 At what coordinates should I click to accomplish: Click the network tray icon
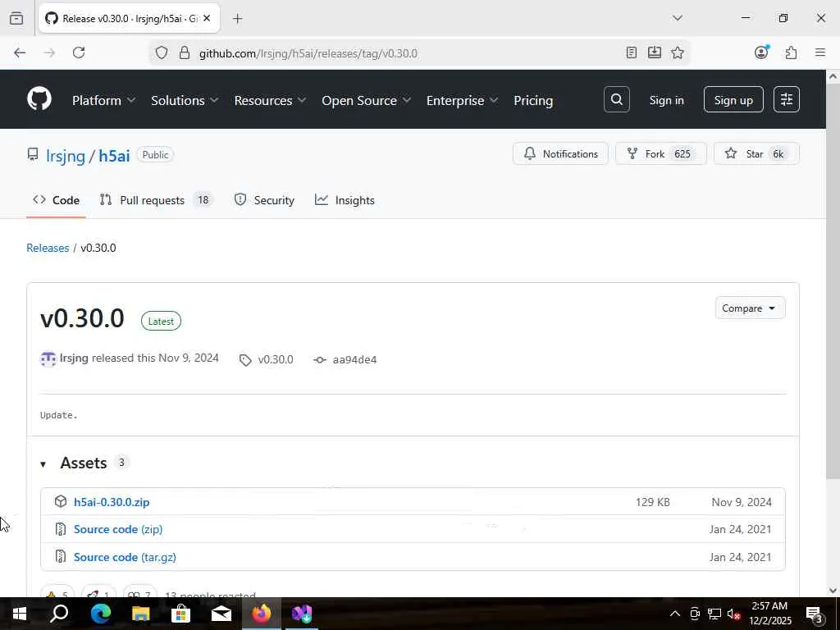[714, 614]
